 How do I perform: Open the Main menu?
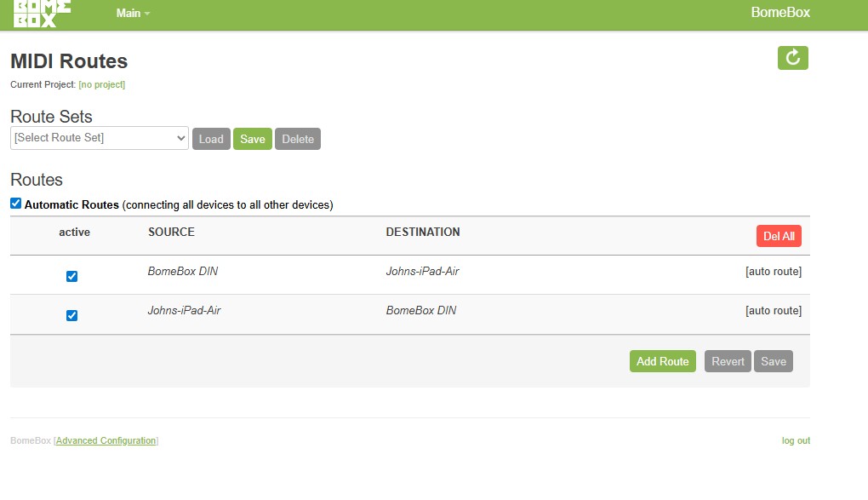point(133,13)
